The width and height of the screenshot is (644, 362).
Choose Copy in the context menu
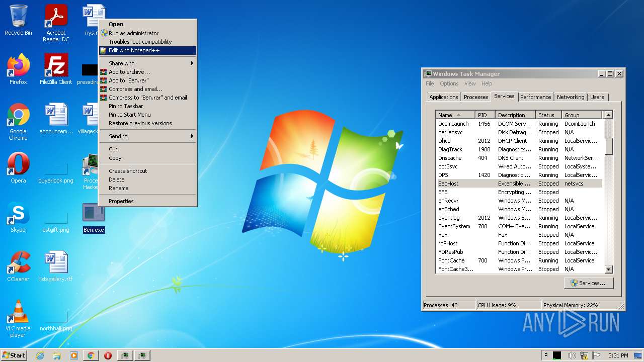(147, 158)
